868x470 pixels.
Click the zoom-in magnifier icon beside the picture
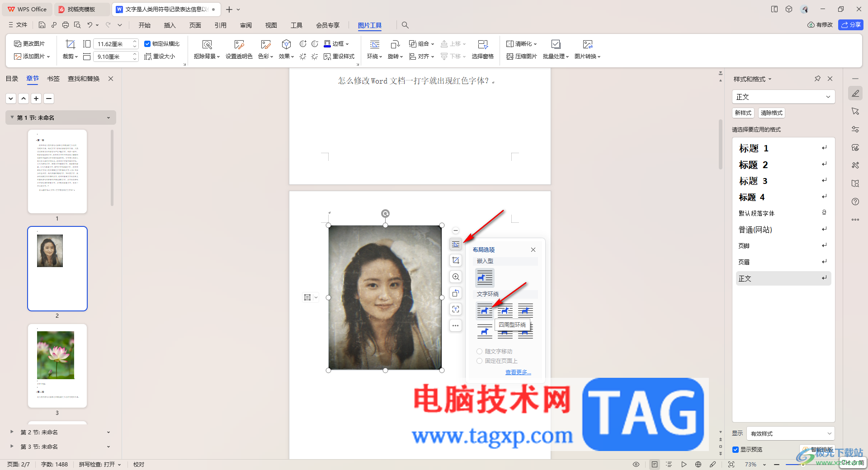(456, 277)
